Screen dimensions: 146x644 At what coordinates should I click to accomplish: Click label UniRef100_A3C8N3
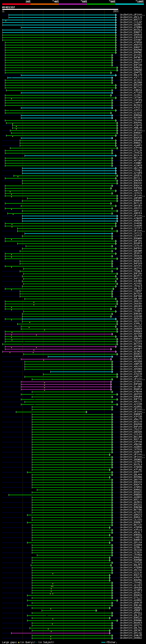131,281
